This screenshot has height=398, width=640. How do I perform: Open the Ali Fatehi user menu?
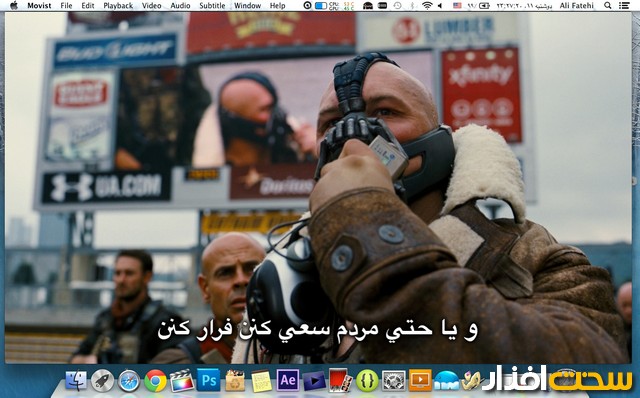577,5
